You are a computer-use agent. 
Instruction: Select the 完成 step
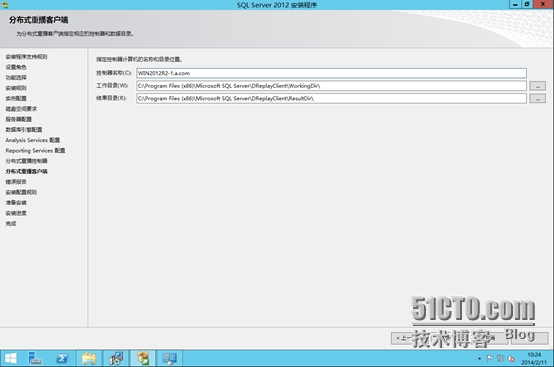pyautogui.click(x=11, y=223)
